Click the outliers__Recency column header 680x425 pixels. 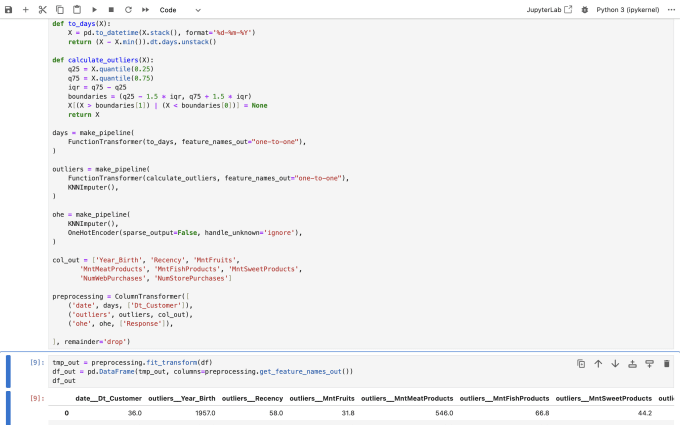(252, 399)
